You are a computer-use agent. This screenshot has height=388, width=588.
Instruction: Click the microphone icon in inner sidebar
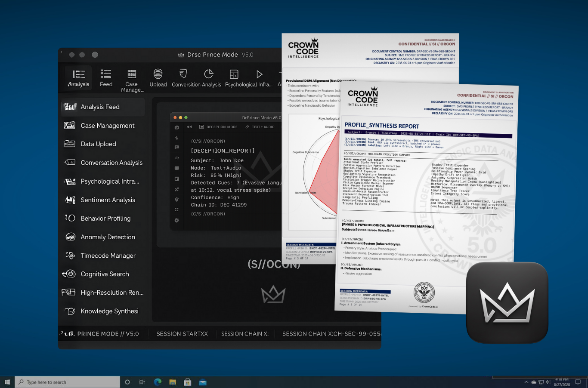pyautogui.click(x=176, y=138)
